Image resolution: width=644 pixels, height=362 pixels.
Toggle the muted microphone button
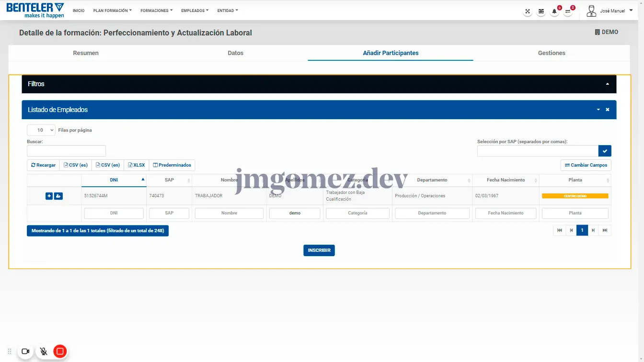click(44, 351)
